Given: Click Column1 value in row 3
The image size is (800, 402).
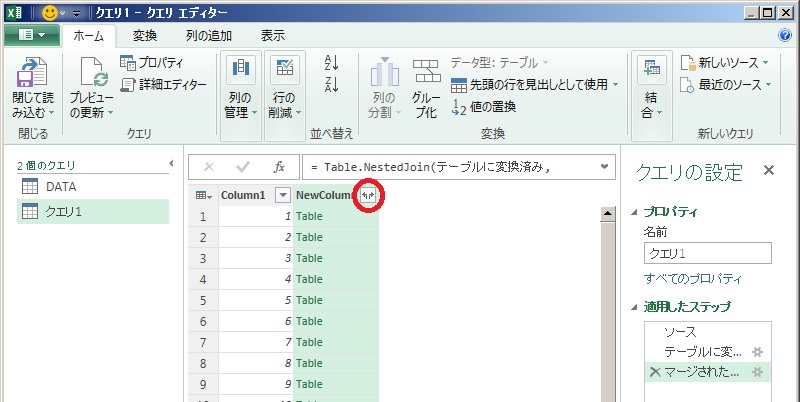Looking at the screenshot, I should tap(256, 258).
